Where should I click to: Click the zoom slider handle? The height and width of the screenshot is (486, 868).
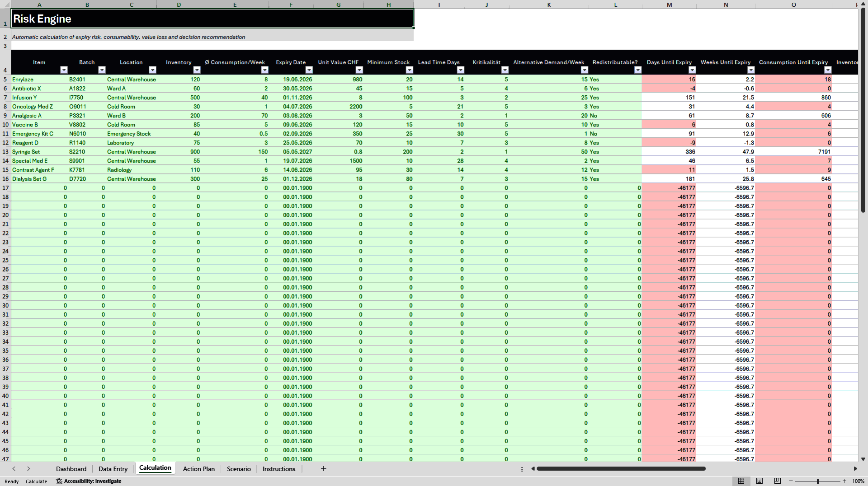click(817, 481)
